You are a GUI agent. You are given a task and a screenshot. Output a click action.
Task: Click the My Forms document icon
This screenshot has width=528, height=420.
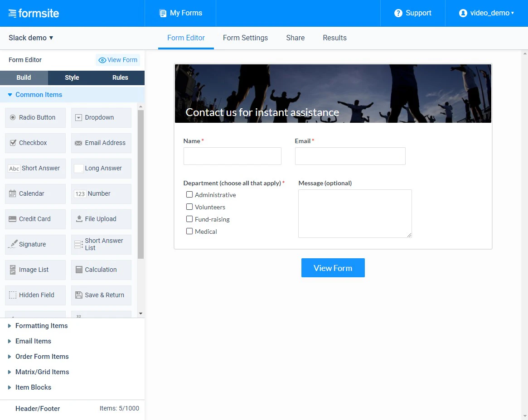pyautogui.click(x=163, y=13)
